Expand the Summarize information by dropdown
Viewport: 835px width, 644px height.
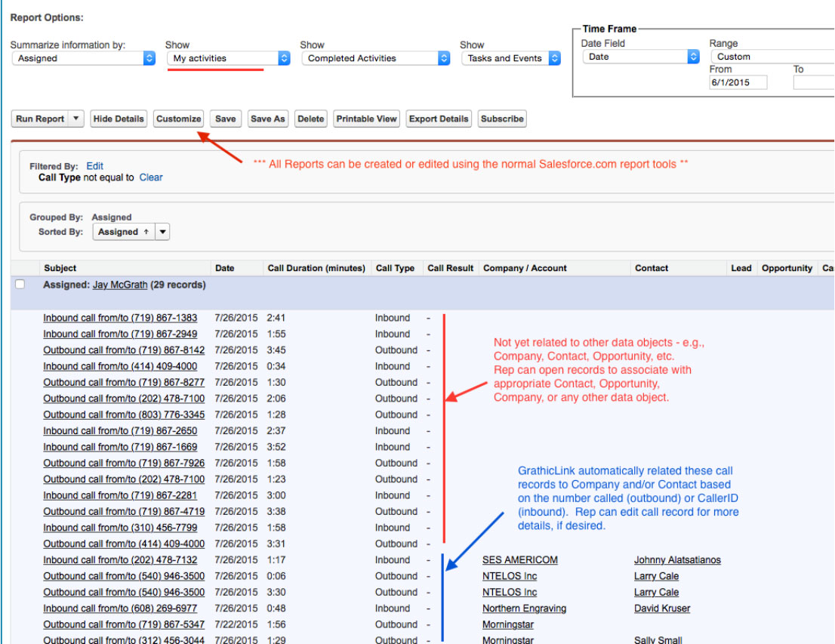click(83, 58)
